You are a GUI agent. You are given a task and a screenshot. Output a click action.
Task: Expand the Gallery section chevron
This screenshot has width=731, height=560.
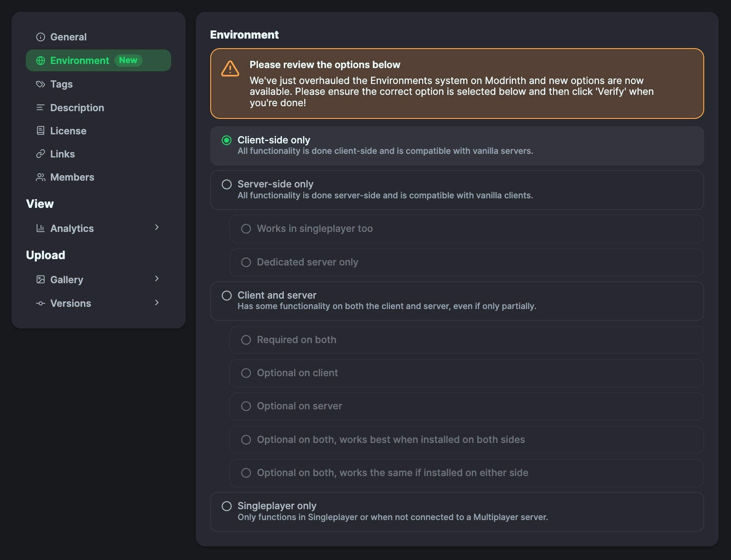pyautogui.click(x=157, y=279)
